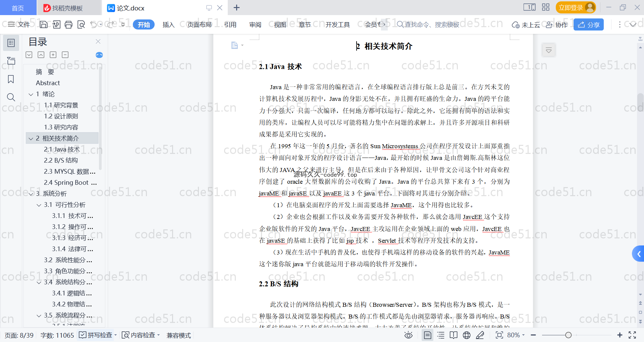Switch to outline view icon
Viewport: 644px width, 342px height.
pyautogui.click(x=441, y=335)
